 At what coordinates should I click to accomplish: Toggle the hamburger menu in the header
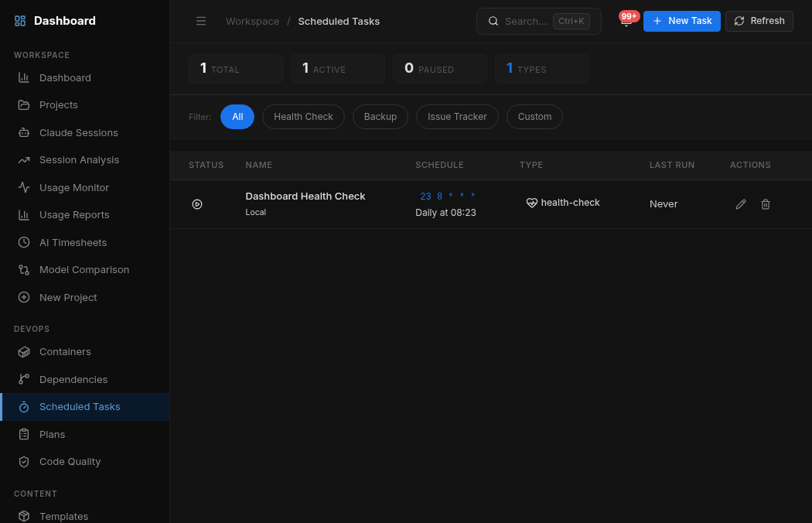coord(201,21)
